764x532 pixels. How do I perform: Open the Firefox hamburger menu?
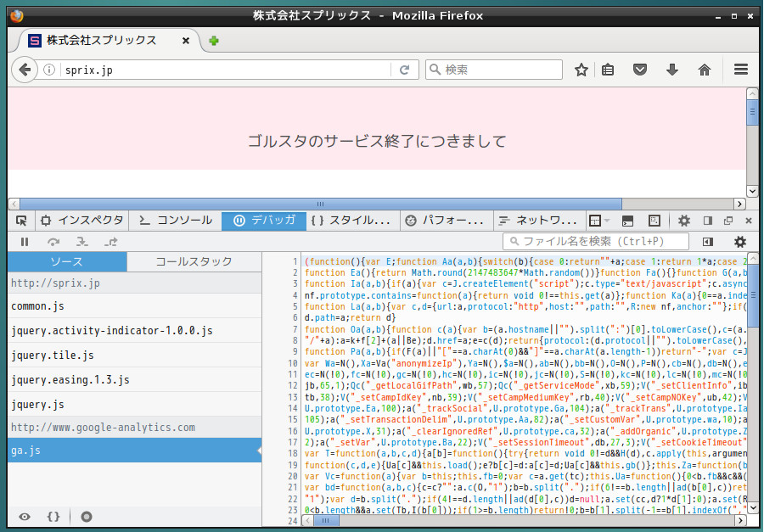point(740,70)
